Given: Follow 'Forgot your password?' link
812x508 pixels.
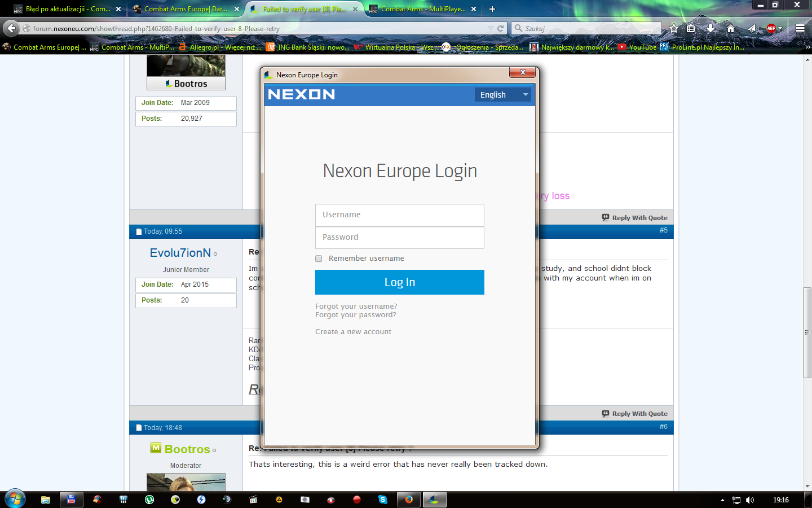Looking at the screenshot, I should (356, 315).
